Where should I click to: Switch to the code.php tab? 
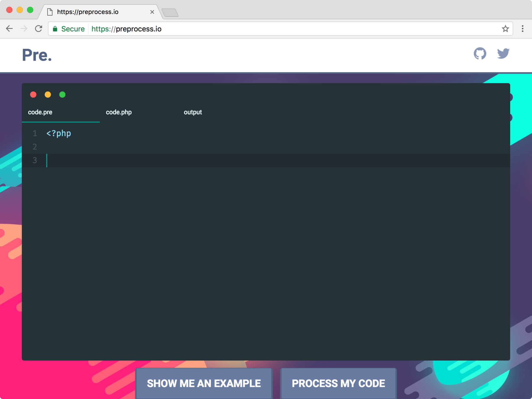[139, 112]
